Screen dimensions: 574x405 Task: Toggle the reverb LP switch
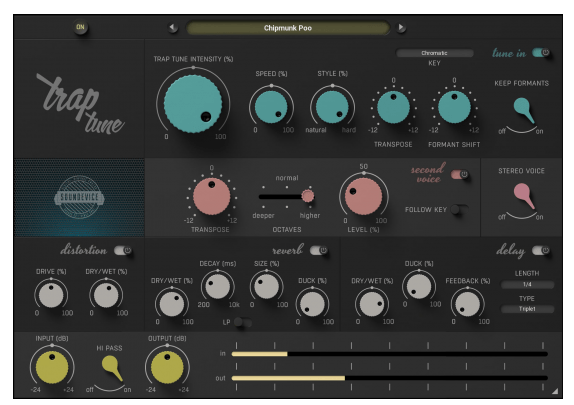[x=242, y=323]
